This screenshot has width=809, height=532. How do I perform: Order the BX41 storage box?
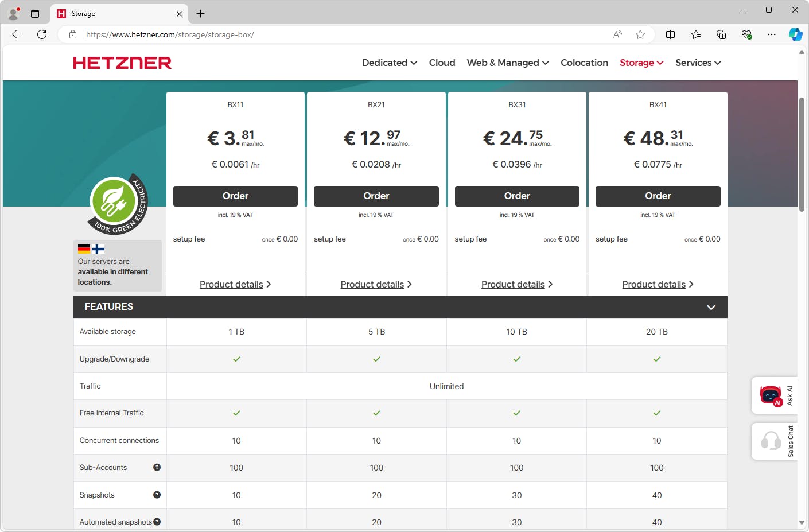click(x=658, y=196)
